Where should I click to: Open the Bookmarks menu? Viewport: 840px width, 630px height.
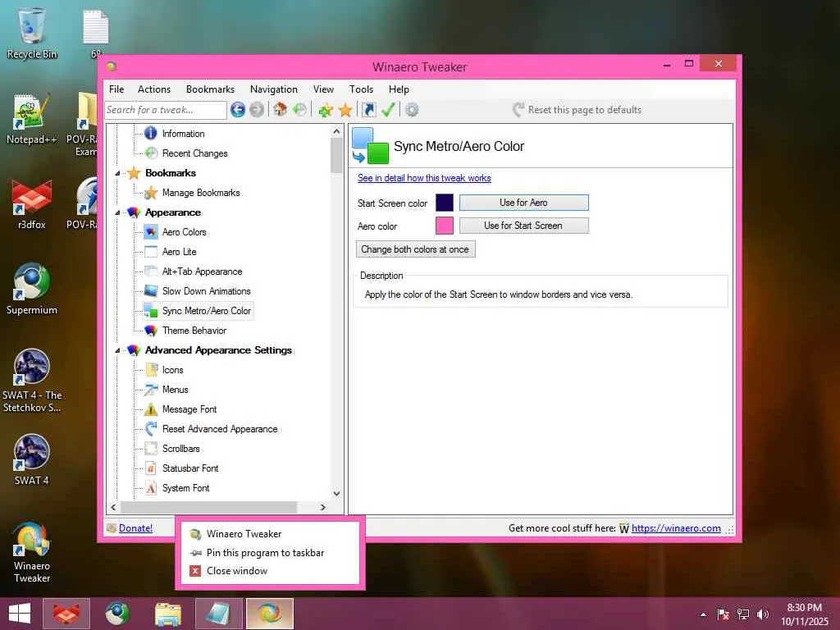(x=210, y=89)
